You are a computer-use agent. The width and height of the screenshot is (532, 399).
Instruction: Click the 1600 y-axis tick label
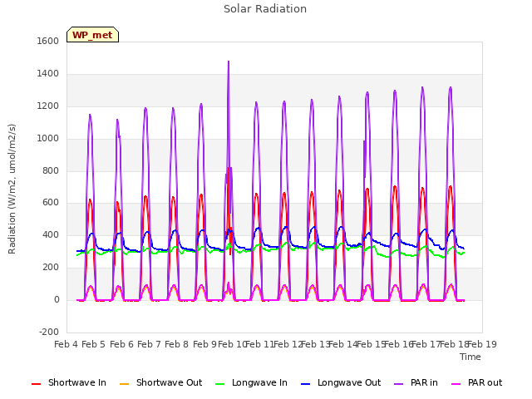click(48, 42)
